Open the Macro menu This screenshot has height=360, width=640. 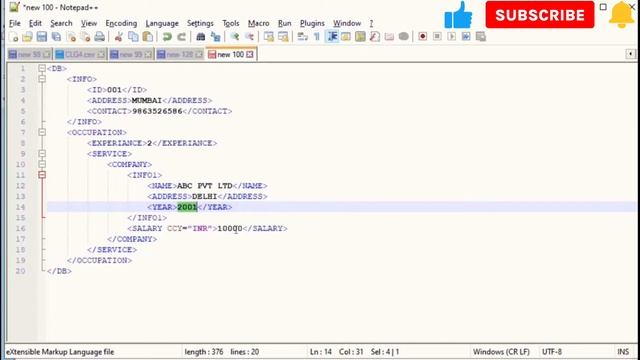click(258, 23)
